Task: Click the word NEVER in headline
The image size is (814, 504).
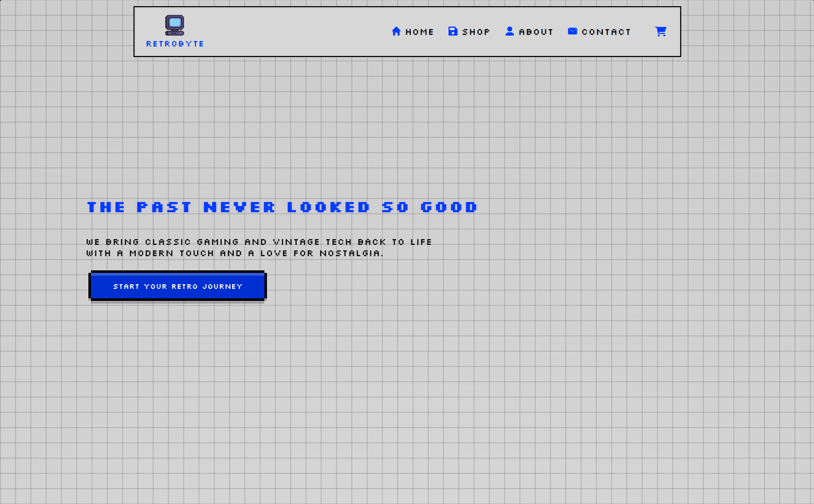Action: [239, 207]
